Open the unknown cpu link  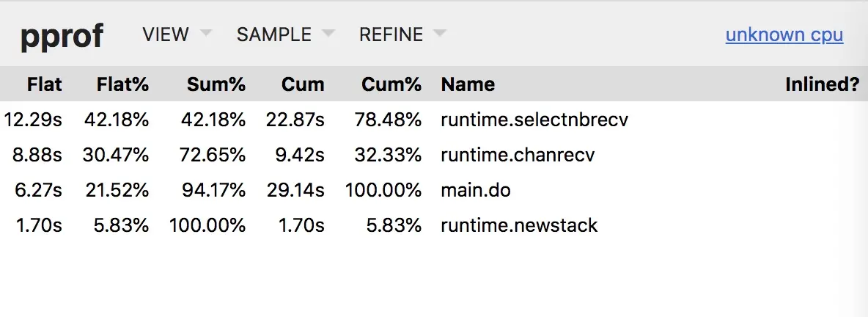[x=784, y=34]
